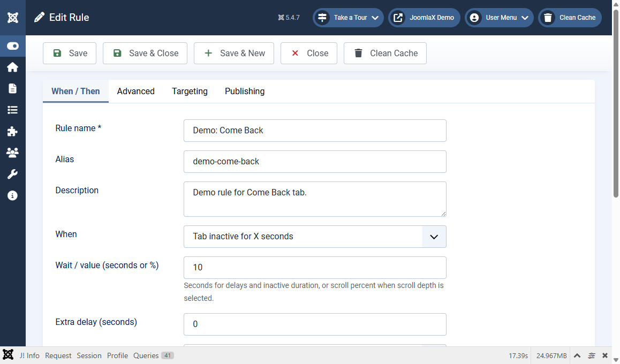620x364 pixels.
Task: Open the JoomlaX Demo site link
Action: (x=424, y=17)
